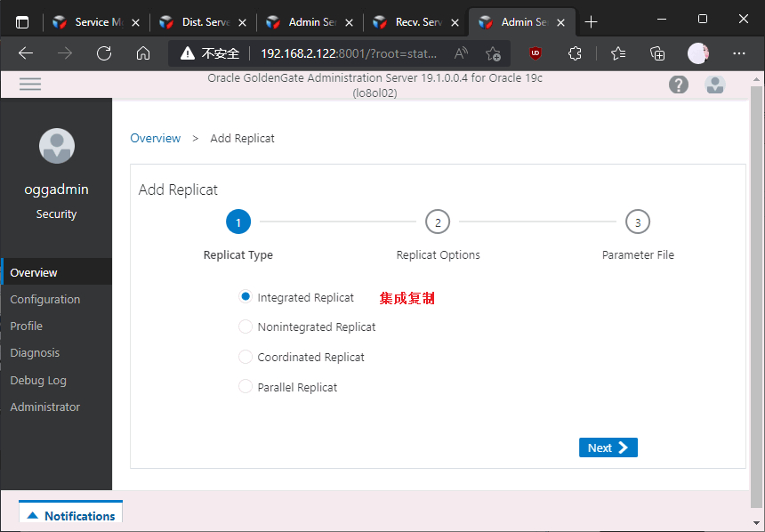
Task: Expand the Notifications panel
Action: (71, 516)
